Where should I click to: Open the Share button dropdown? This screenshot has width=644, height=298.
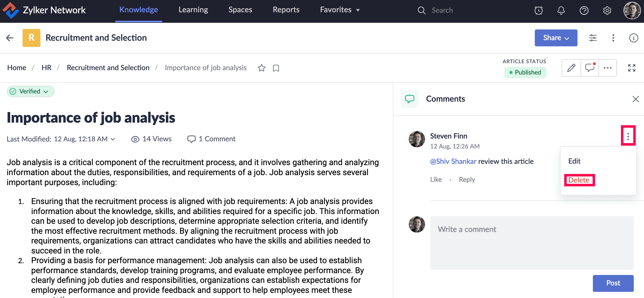(556, 38)
